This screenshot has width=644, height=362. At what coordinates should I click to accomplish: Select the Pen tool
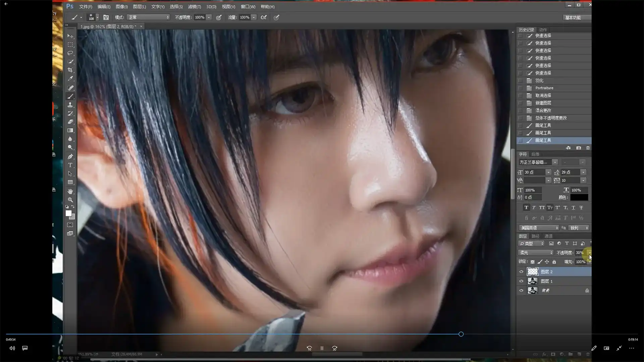[70, 157]
